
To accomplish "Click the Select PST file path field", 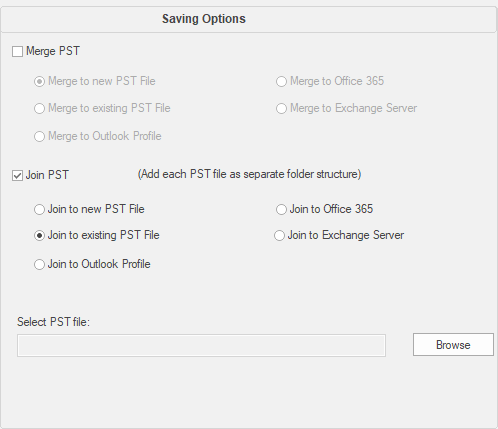I will pos(201,345).
